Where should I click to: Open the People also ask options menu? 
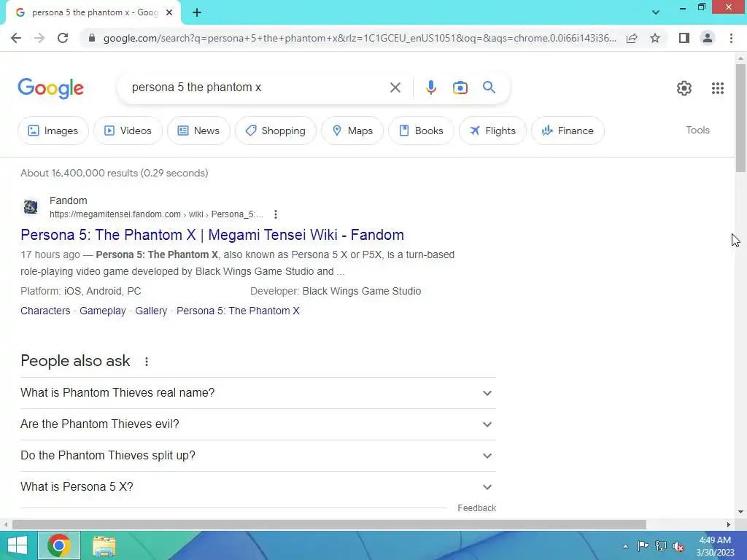pos(146,362)
